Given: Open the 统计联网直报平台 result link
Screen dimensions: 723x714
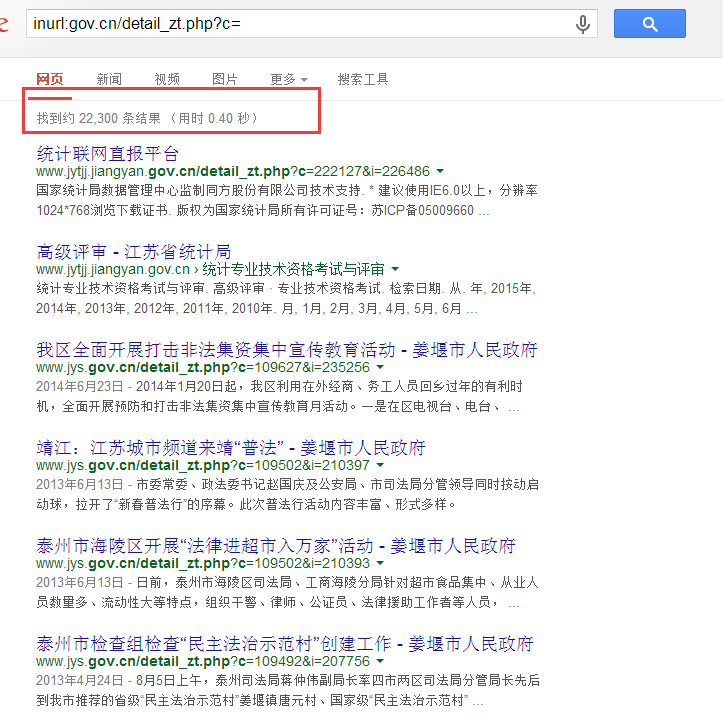Looking at the screenshot, I should tap(107, 154).
